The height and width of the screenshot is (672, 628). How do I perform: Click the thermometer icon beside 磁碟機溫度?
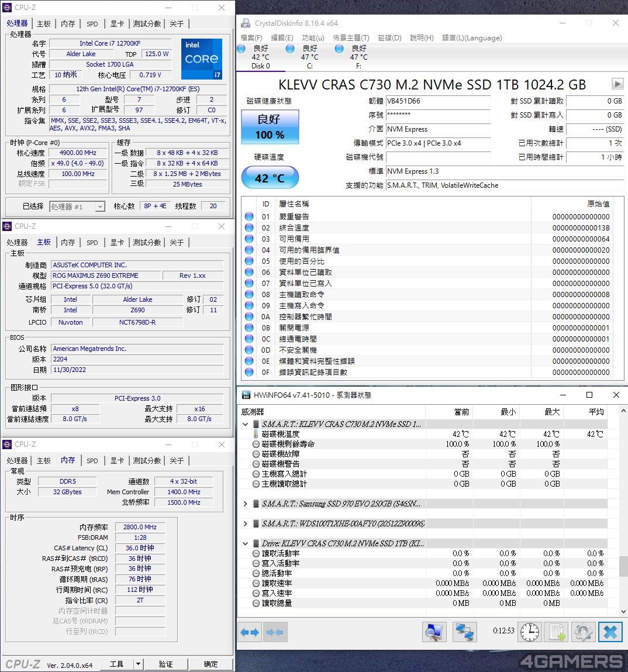pos(256,434)
